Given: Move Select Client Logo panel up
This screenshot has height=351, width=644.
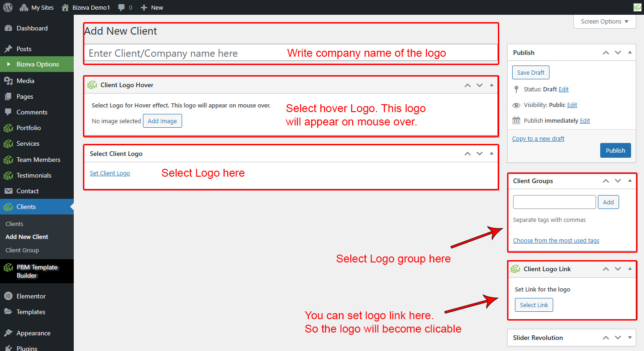Looking at the screenshot, I should (x=467, y=154).
